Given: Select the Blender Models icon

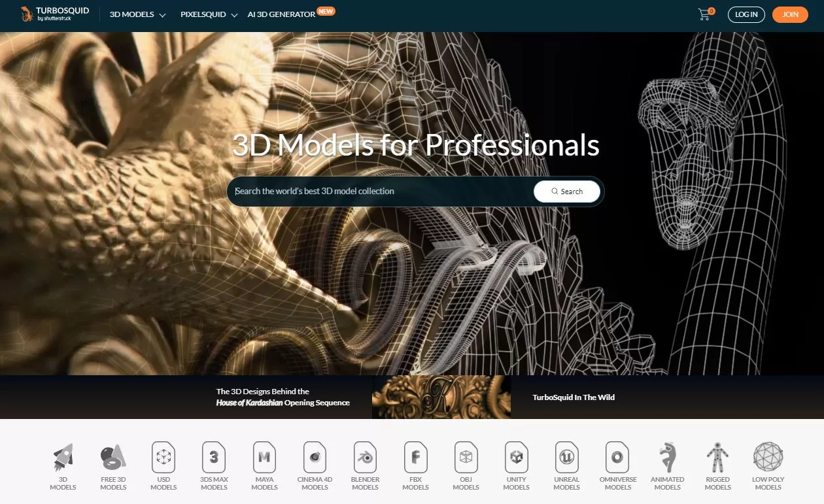Looking at the screenshot, I should coord(365,458).
